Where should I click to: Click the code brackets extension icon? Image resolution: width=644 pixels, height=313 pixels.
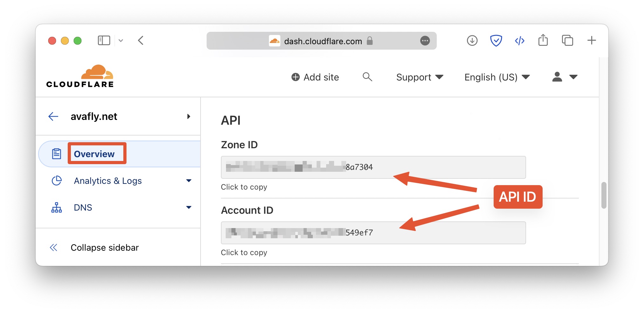pos(519,40)
